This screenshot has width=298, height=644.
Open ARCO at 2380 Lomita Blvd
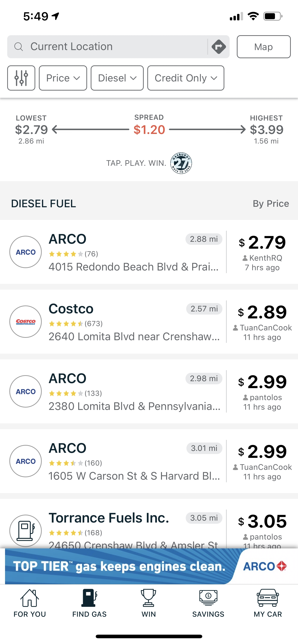[149, 391]
